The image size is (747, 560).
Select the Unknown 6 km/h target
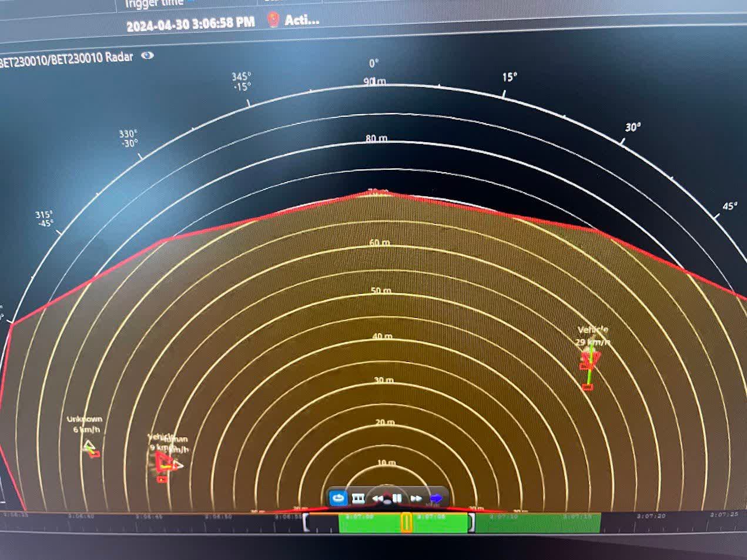(x=89, y=447)
